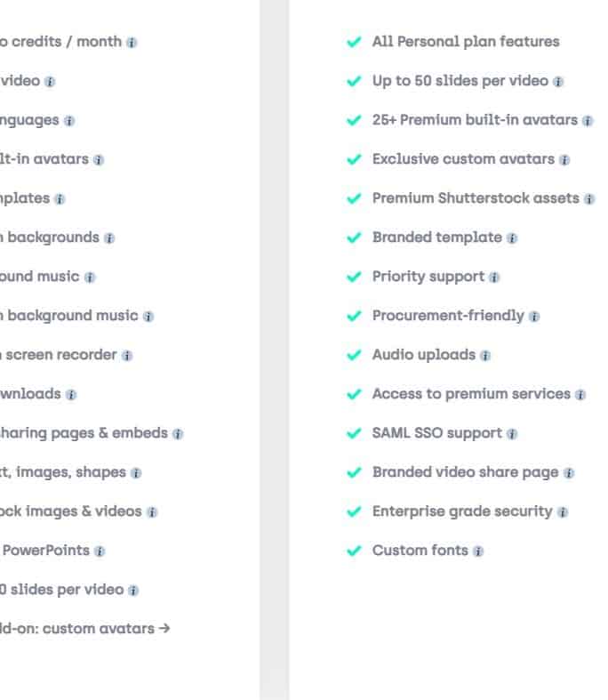The image size is (608, 700).
Task: Click info icon beside Procurement-friendly
Action: pyautogui.click(x=534, y=317)
